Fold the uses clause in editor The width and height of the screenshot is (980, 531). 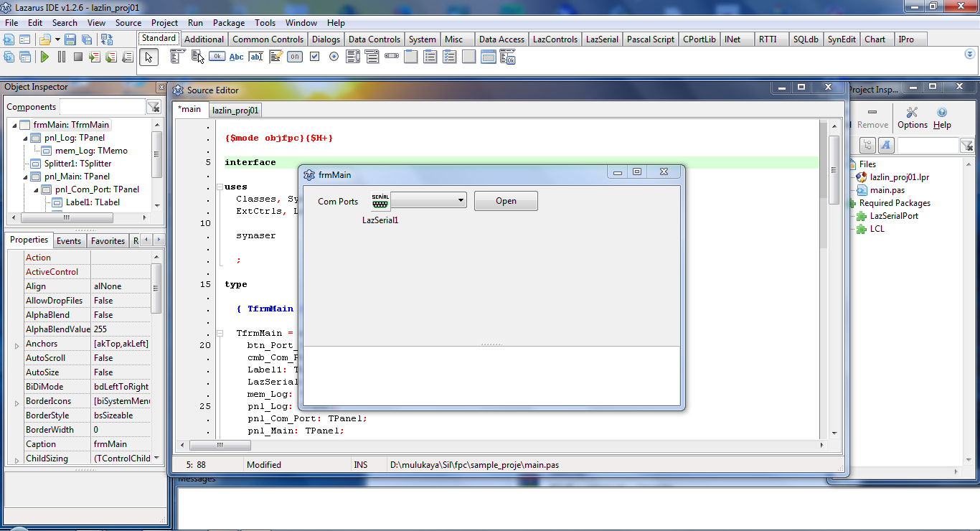pyautogui.click(x=219, y=187)
